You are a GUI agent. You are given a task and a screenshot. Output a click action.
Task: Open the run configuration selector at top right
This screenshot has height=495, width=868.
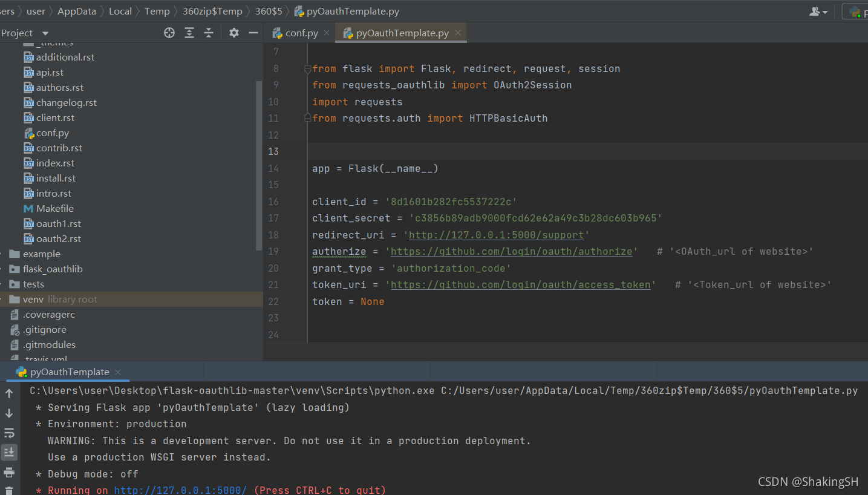(855, 11)
